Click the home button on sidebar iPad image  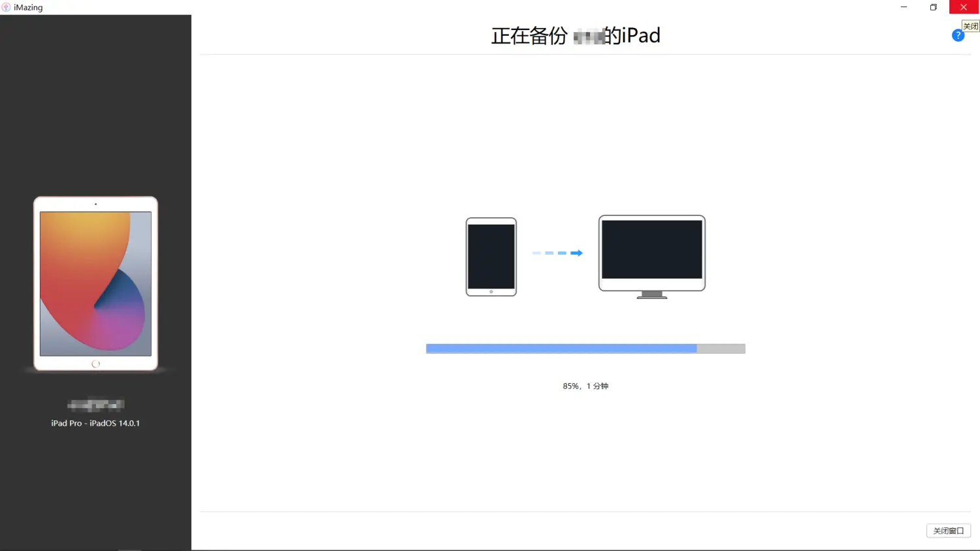coord(95,364)
